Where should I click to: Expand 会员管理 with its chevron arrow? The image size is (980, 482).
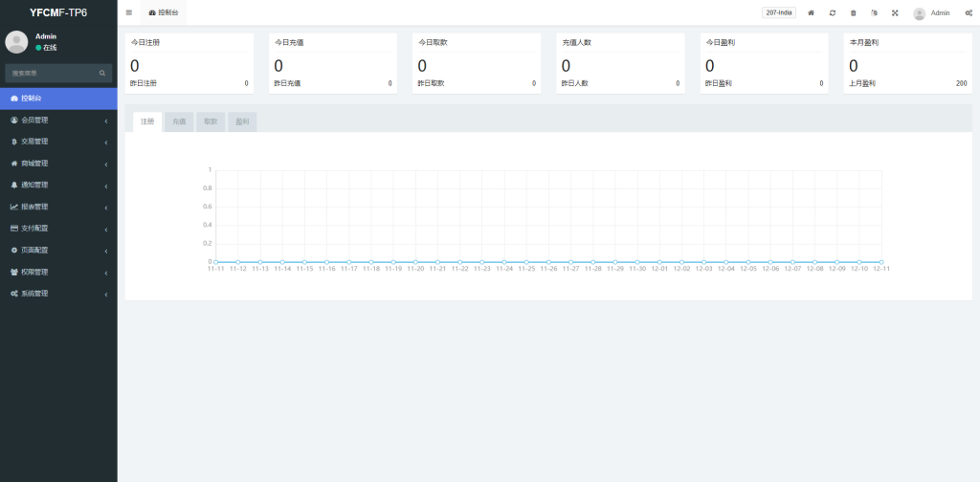106,121
